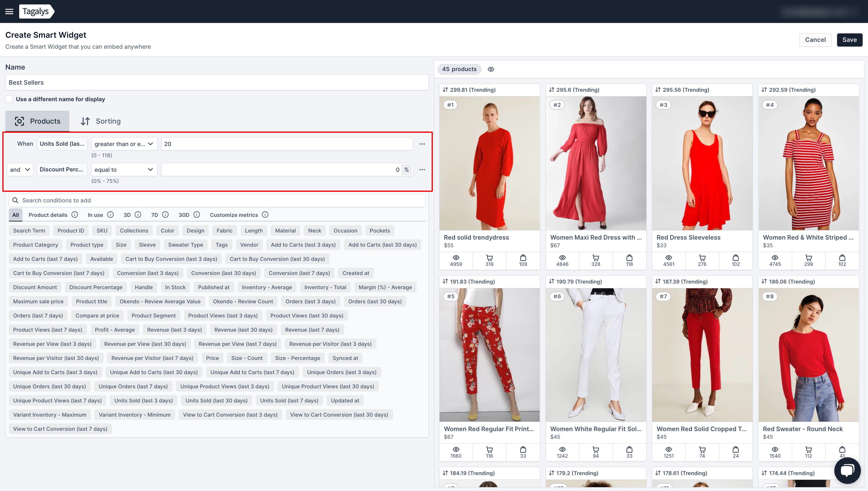
Task: Click views icon on Red Sweater - Round Neck
Action: pyautogui.click(x=775, y=449)
